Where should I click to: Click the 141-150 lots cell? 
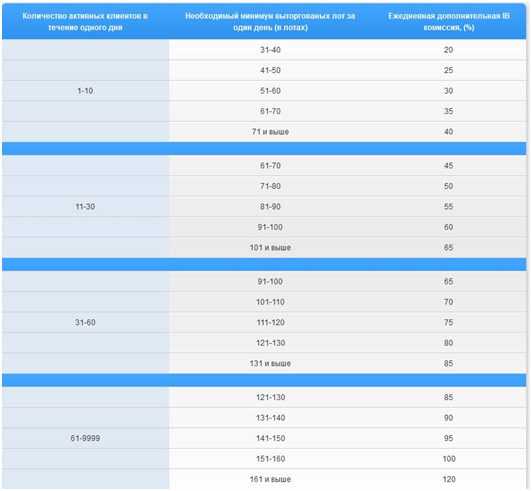[x=270, y=438]
